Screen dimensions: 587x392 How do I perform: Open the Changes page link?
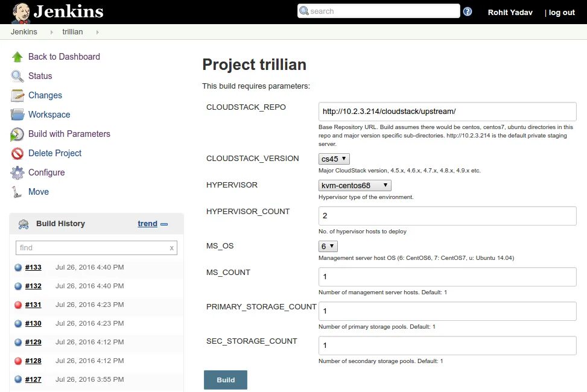[x=45, y=95]
